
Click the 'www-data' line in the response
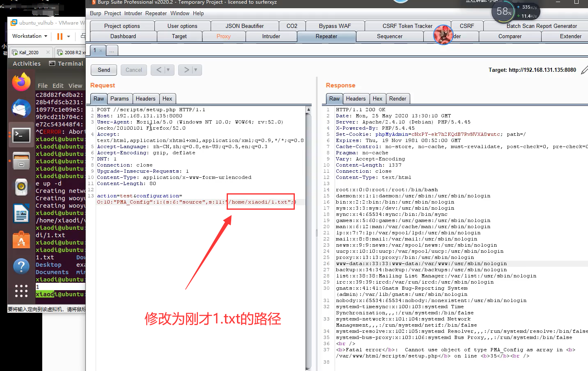click(421, 263)
